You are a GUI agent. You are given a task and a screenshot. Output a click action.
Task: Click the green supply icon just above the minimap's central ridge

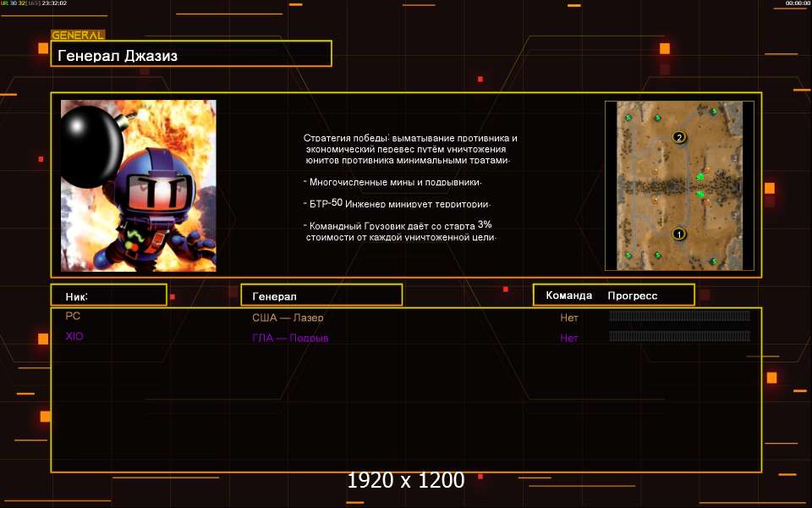pos(700,176)
